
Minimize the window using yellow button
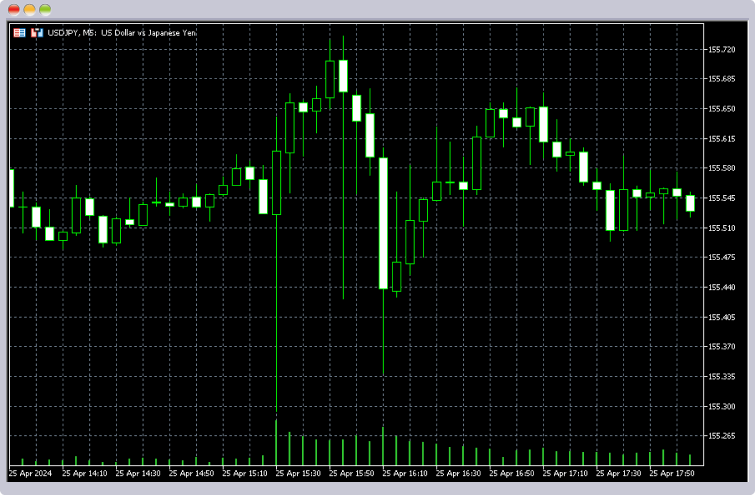coord(29,9)
